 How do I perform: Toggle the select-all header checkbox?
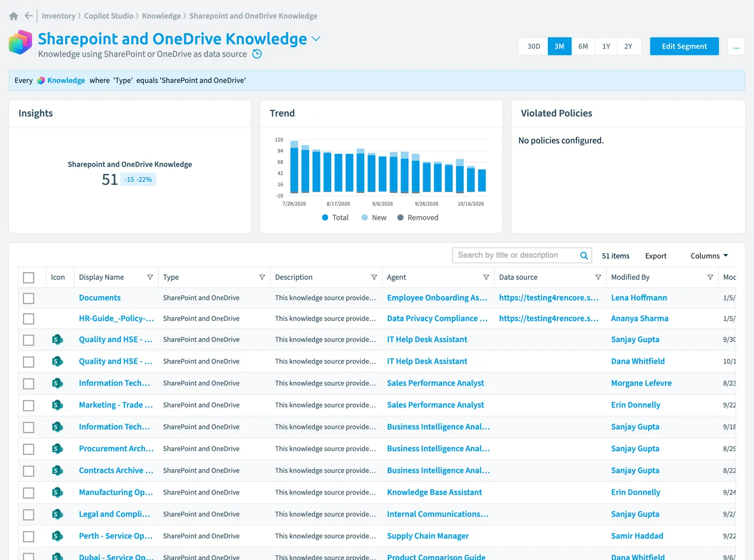(x=29, y=277)
